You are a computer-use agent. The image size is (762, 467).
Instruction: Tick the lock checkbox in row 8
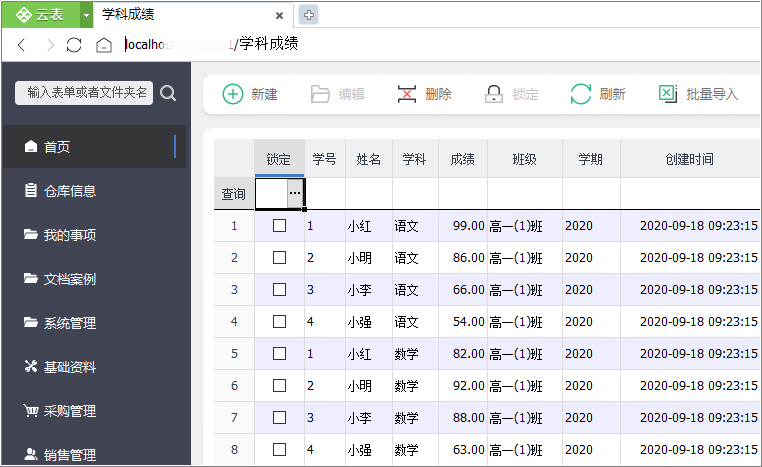click(x=279, y=450)
